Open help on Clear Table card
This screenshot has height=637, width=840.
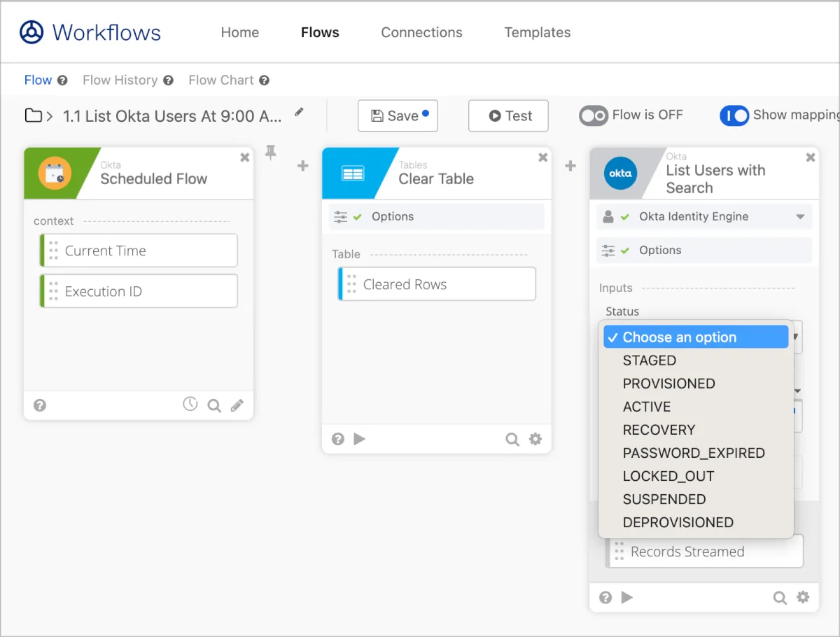pos(338,439)
